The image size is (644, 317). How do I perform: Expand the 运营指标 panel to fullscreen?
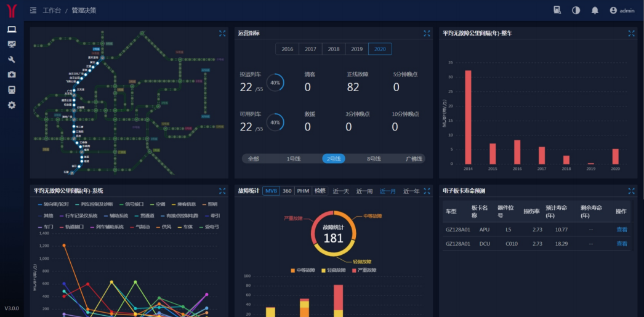tap(427, 33)
